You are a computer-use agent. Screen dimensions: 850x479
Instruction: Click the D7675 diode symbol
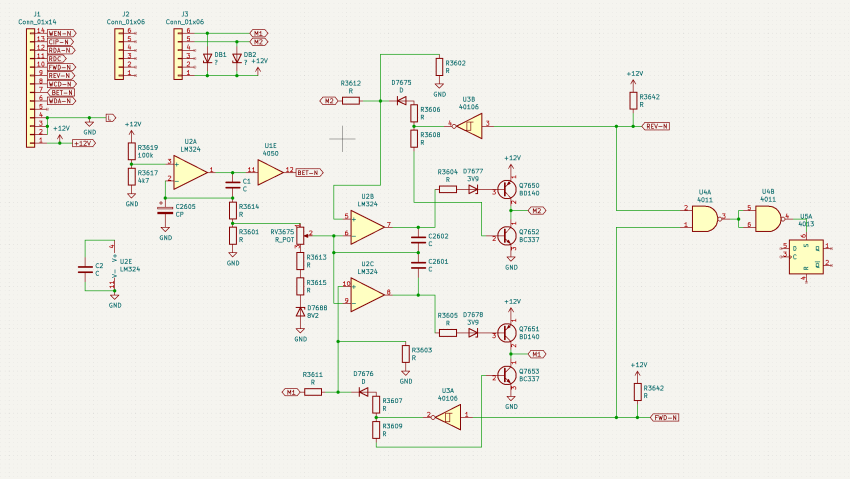point(402,101)
